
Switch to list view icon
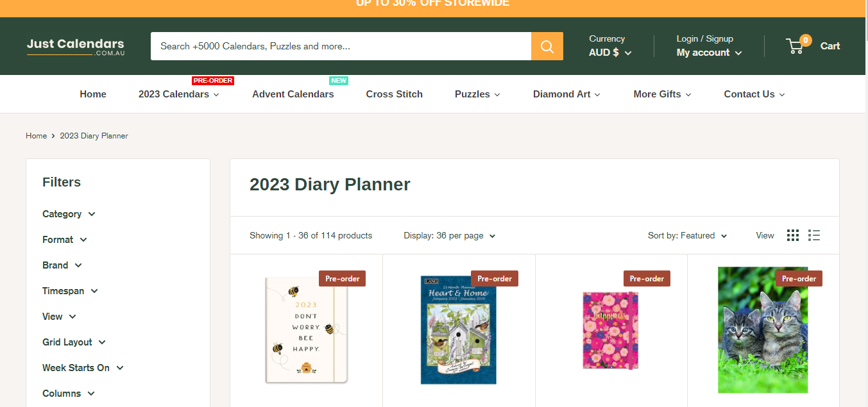(814, 235)
